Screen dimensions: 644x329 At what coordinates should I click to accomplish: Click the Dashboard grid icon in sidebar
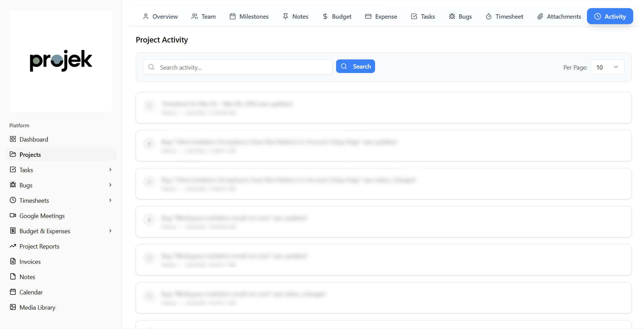[13, 139]
